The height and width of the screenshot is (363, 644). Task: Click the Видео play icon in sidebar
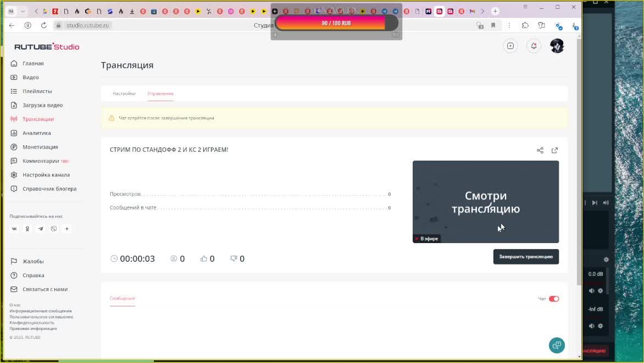click(14, 78)
